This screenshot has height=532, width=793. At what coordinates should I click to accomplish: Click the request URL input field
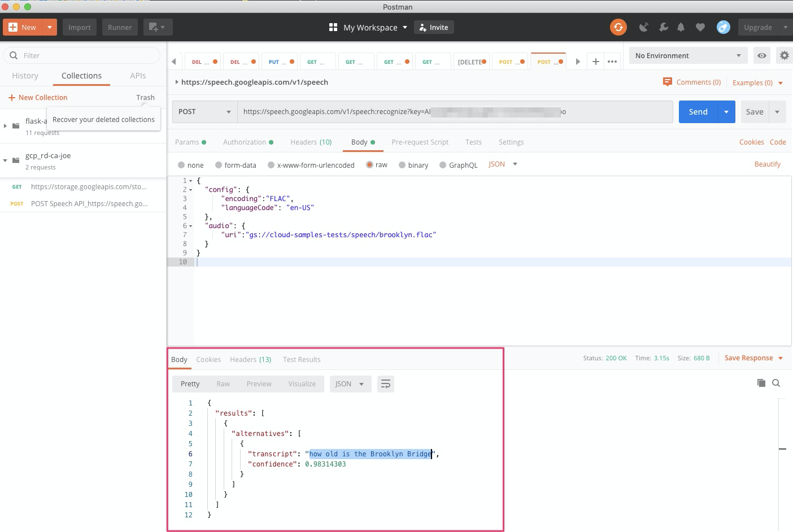455,112
